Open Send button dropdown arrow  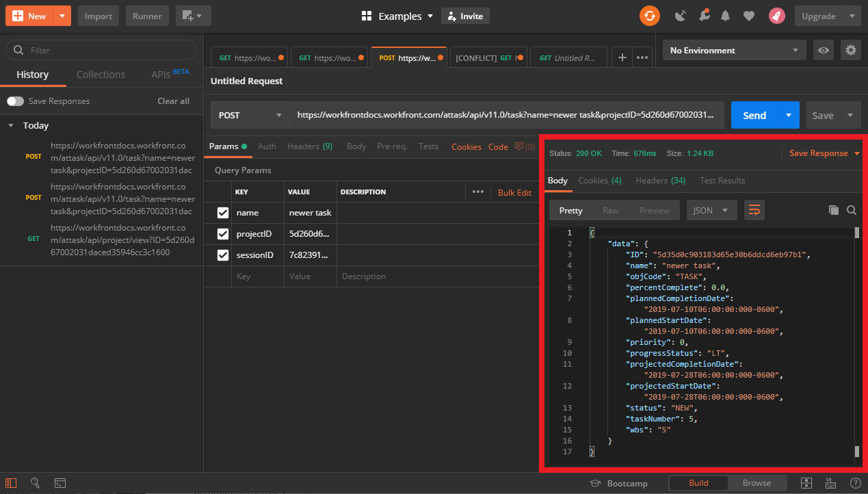click(789, 115)
